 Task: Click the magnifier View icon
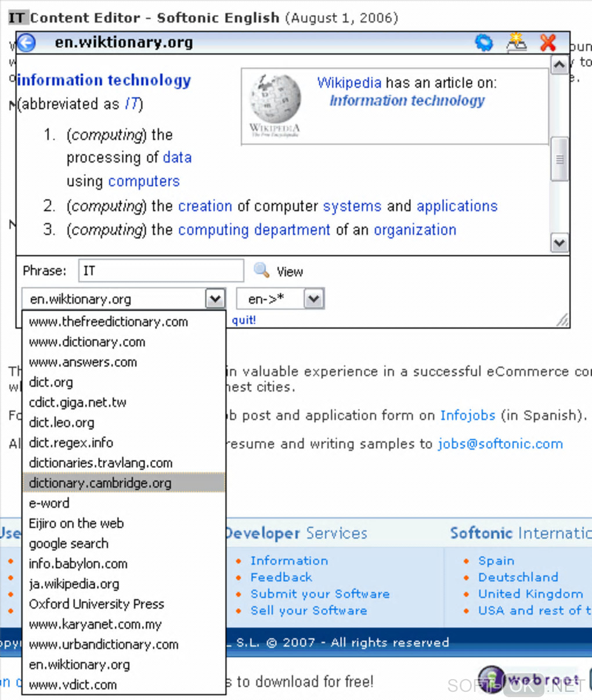coord(262,270)
